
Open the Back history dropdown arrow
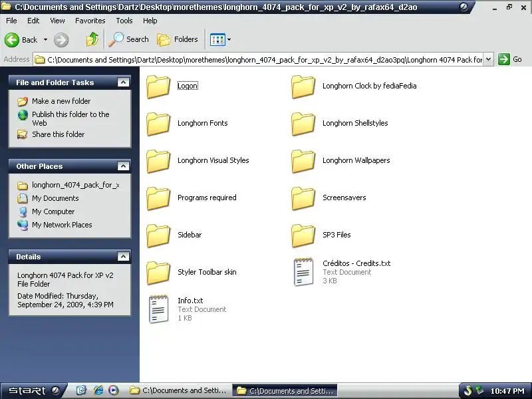(45, 40)
